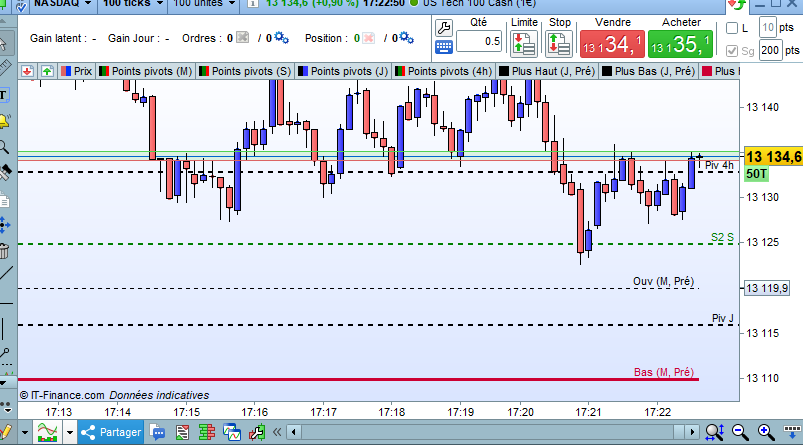The width and height of the screenshot is (803, 445).
Task: Select the Points pivots (J) tab
Action: (343, 71)
